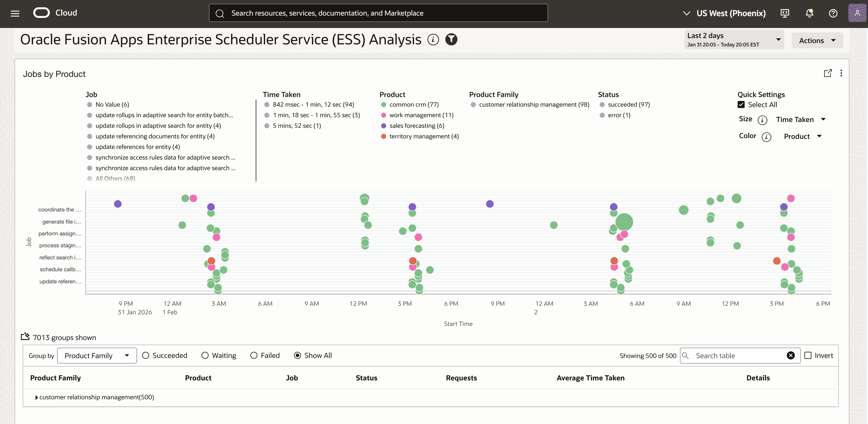Screen dimensions: 868x424
Task: Open the Cloud Shell console icon
Action: pyautogui.click(x=785, y=13)
